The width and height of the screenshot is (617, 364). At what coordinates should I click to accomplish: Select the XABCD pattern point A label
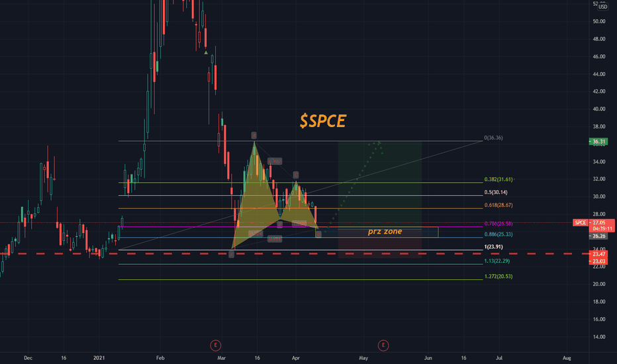click(254, 136)
